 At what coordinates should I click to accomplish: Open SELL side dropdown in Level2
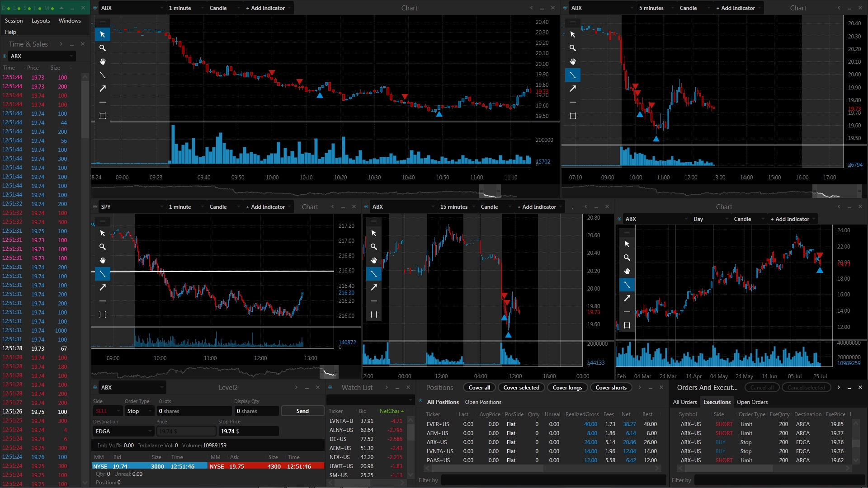click(108, 411)
